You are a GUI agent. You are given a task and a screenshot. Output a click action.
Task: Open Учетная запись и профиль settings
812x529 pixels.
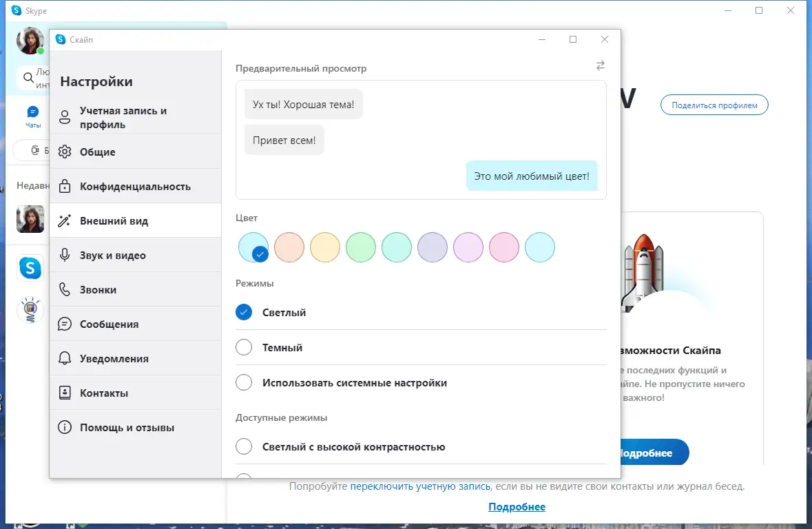click(136, 117)
